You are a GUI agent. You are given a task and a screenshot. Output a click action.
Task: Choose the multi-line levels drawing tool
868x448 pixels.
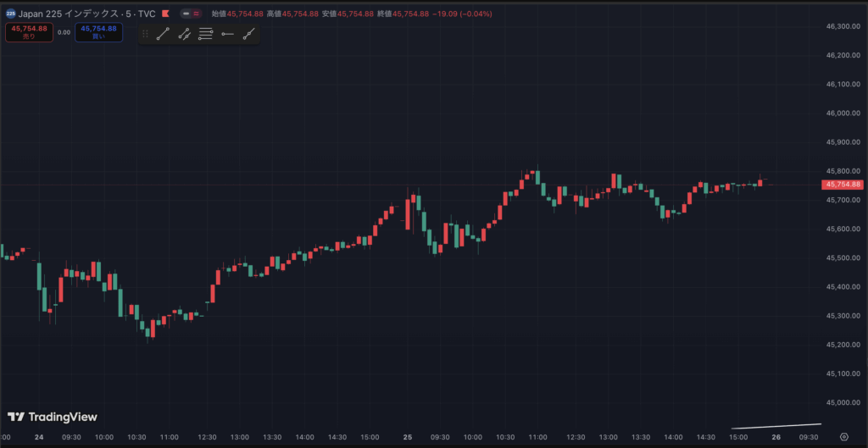206,34
